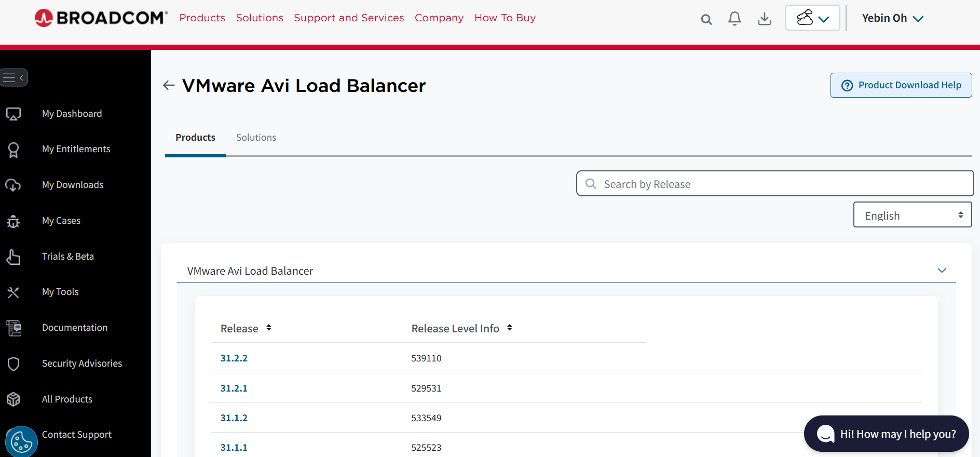980x457 pixels.
Task: Open release 31.1.2 link
Action: coord(234,418)
